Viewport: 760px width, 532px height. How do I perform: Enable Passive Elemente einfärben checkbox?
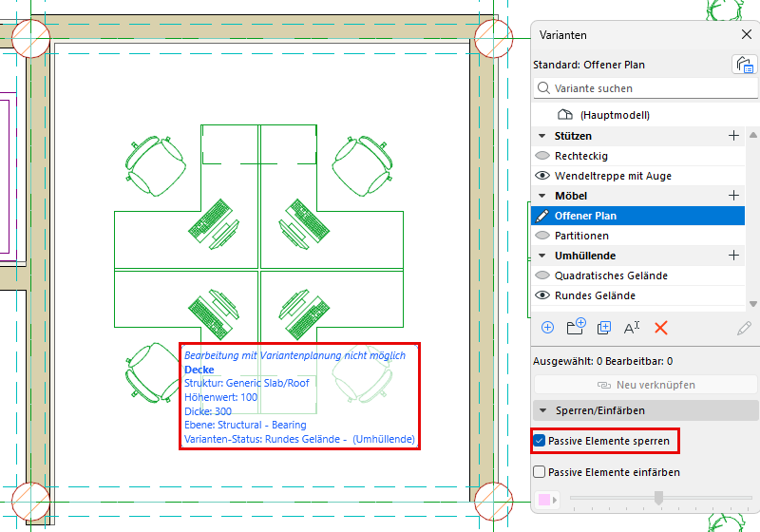click(539, 472)
